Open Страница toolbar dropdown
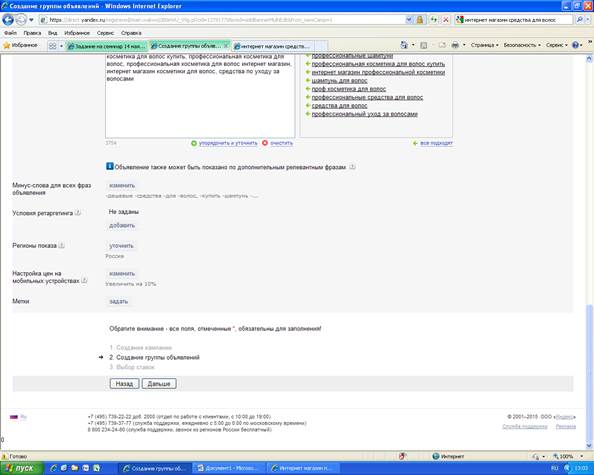Screen dimensions: 594x475 (484, 45)
